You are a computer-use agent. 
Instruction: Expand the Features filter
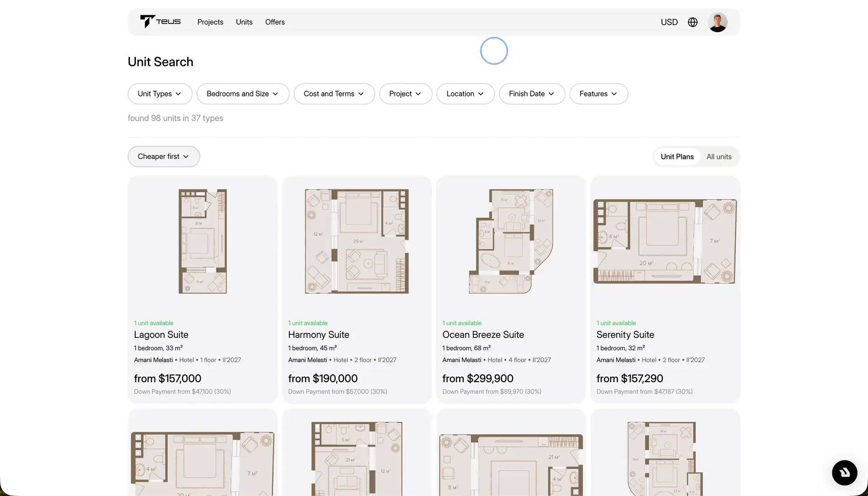pyautogui.click(x=599, y=94)
